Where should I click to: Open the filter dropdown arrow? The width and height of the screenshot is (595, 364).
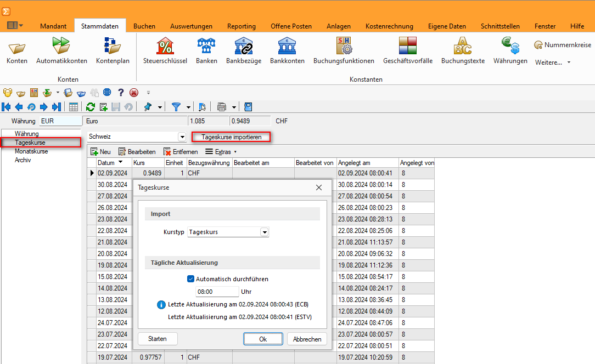(x=188, y=107)
